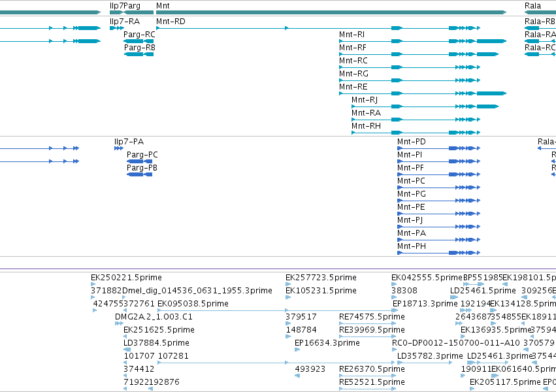Click the Parg-PB protein label
Viewport: 556px width, 392px height.
click(x=142, y=168)
